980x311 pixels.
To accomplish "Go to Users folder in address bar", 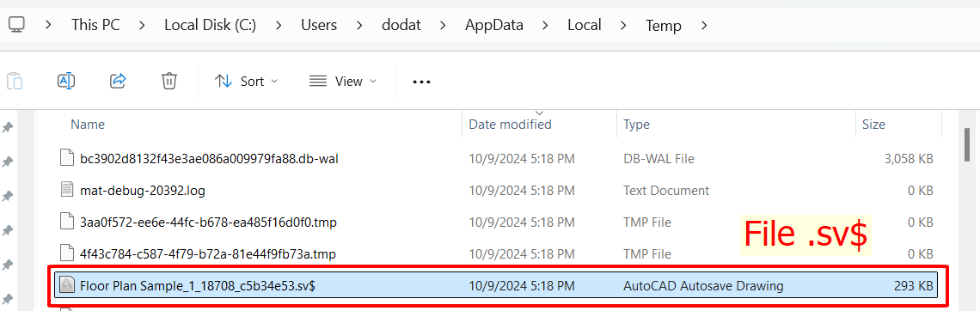I will coord(319,25).
